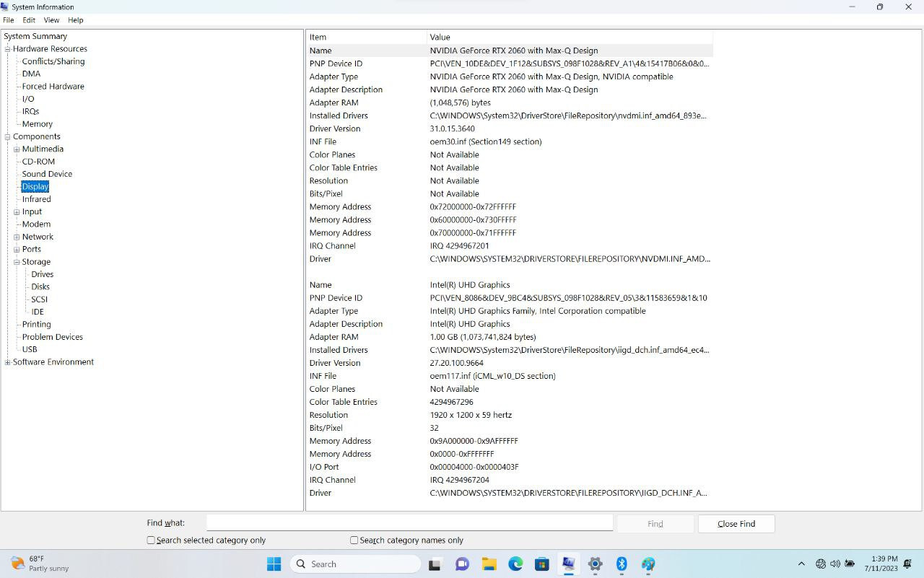Select DMA tree item
924x578 pixels.
coord(31,74)
